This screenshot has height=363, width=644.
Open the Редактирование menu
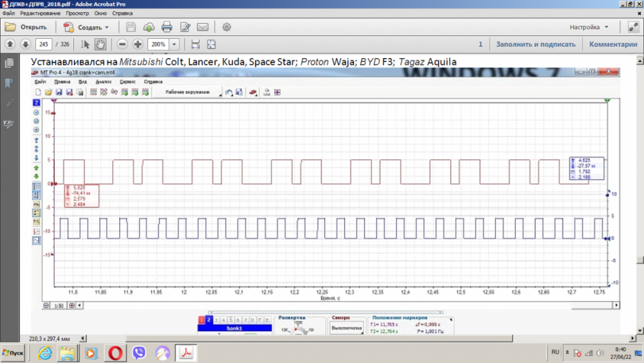pos(40,13)
